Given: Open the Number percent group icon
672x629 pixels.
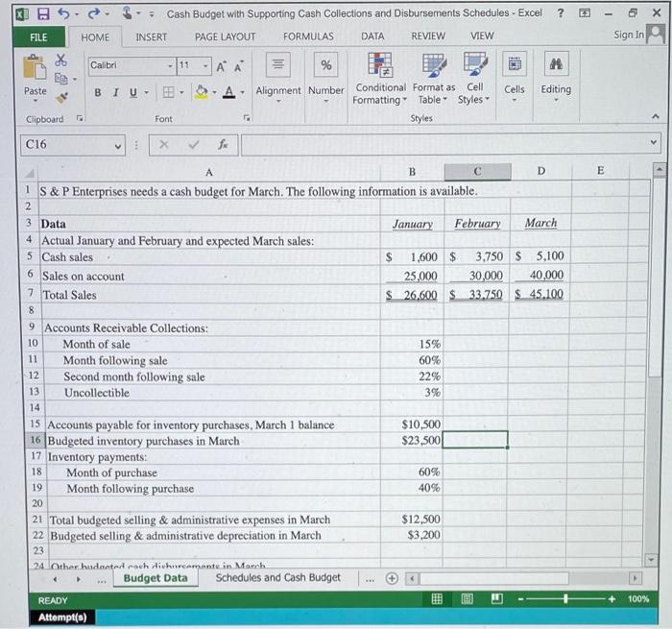Looking at the screenshot, I should (326, 64).
